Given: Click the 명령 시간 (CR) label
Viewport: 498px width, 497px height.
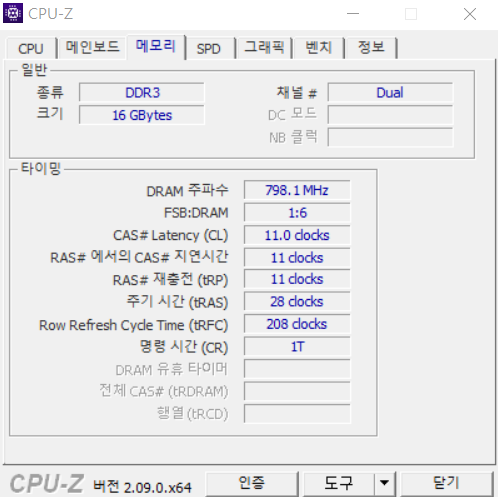Looking at the screenshot, I should pyautogui.click(x=184, y=347).
